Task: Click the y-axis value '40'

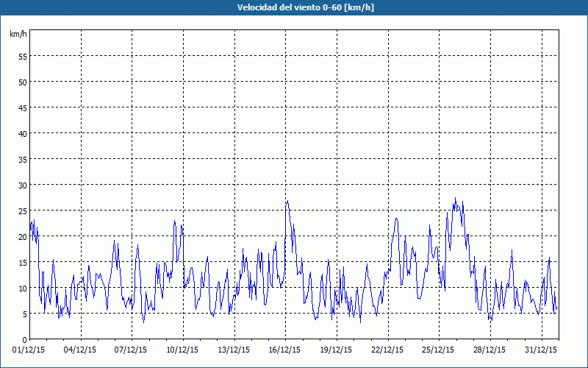Action: pos(23,134)
